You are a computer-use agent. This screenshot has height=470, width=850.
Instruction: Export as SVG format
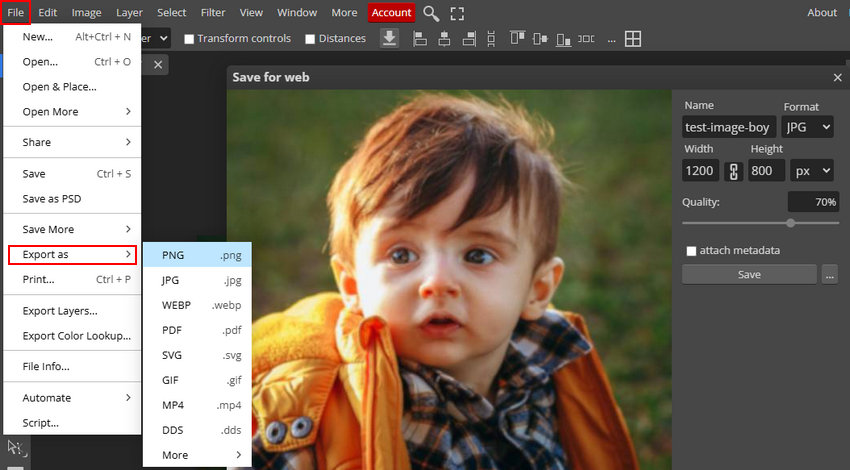(197, 355)
